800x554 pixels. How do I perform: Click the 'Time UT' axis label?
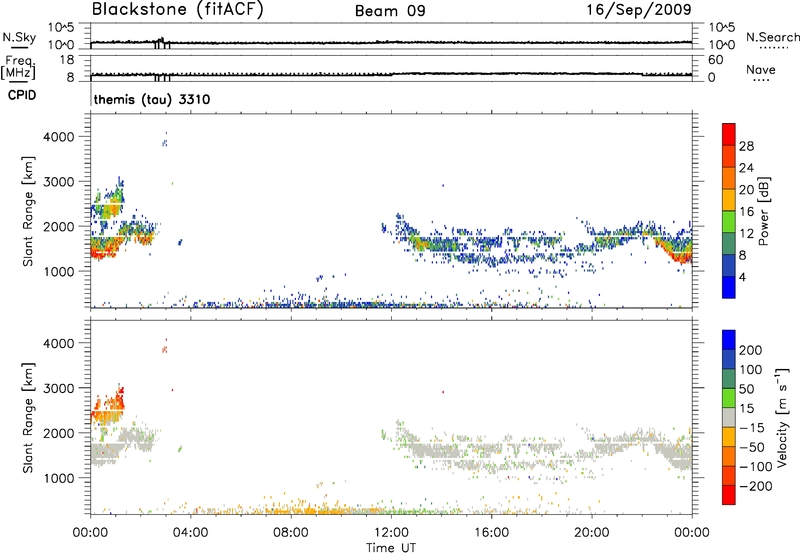(x=391, y=548)
